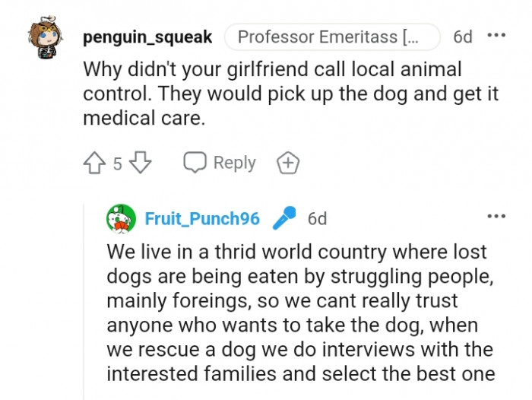The width and height of the screenshot is (532, 400).
Task: Open the Fruit_Punch96 username link
Action: coord(202,219)
